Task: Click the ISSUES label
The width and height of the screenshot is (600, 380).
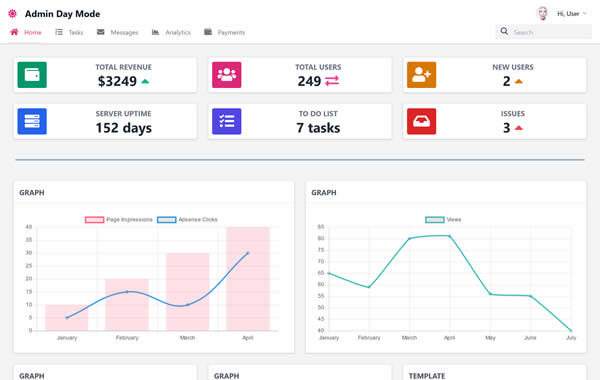Action: click(x=513, y=114)
